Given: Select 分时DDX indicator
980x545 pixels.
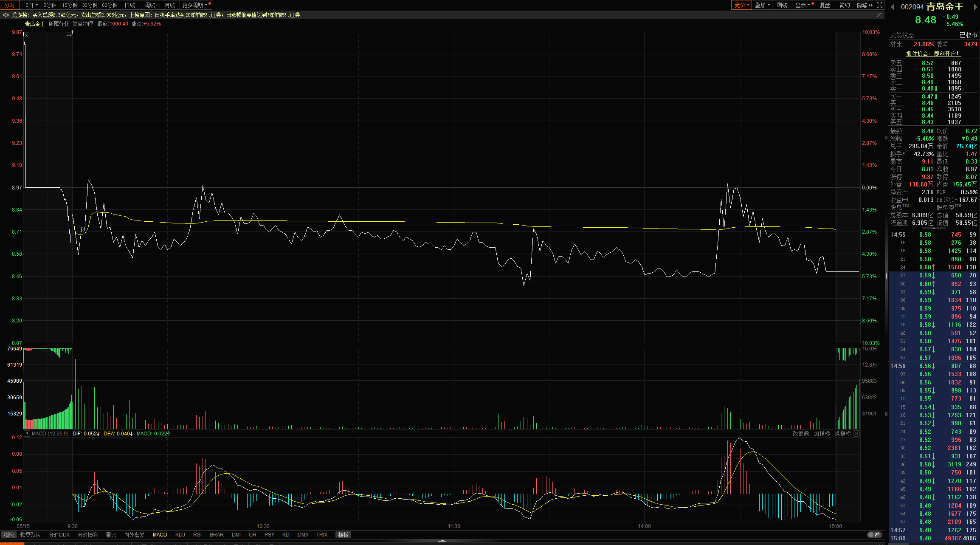Looking at the screenshot, I should (x=59, y=535).
